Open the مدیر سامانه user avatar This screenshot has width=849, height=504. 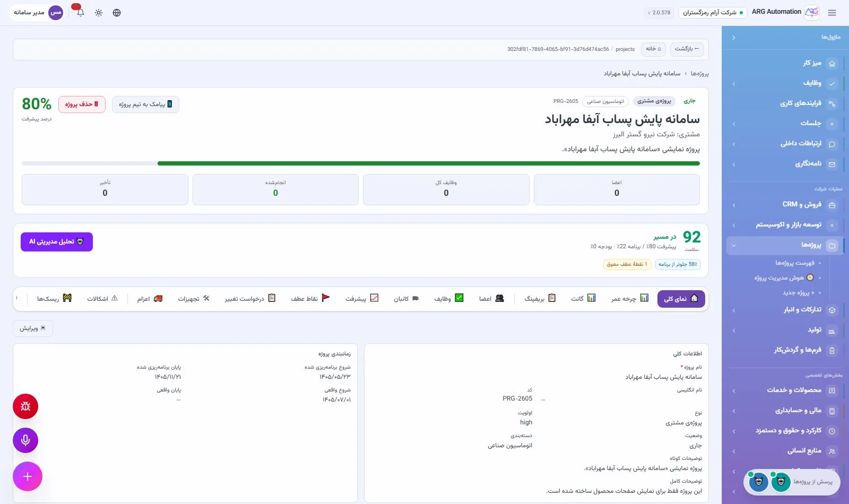click(x=56, y=12)
